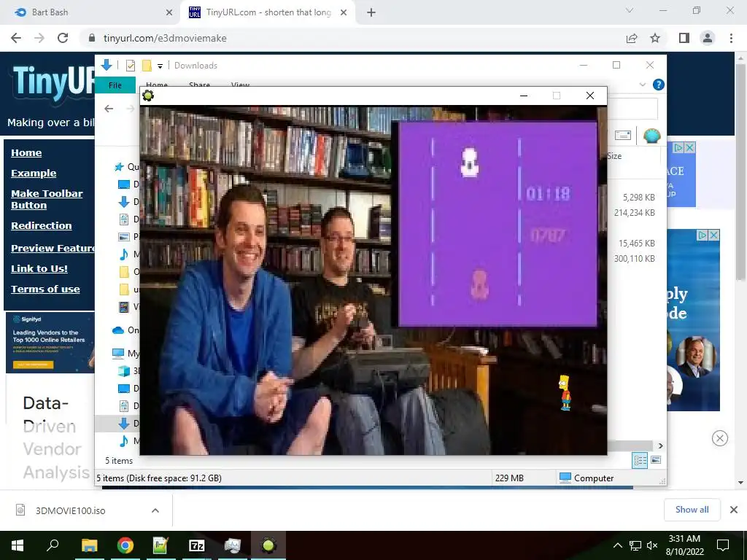Click Explorer horizontal scrollbar right arrow
The width and height of the screenshot is (747, 560).
(x=660, y=446)
